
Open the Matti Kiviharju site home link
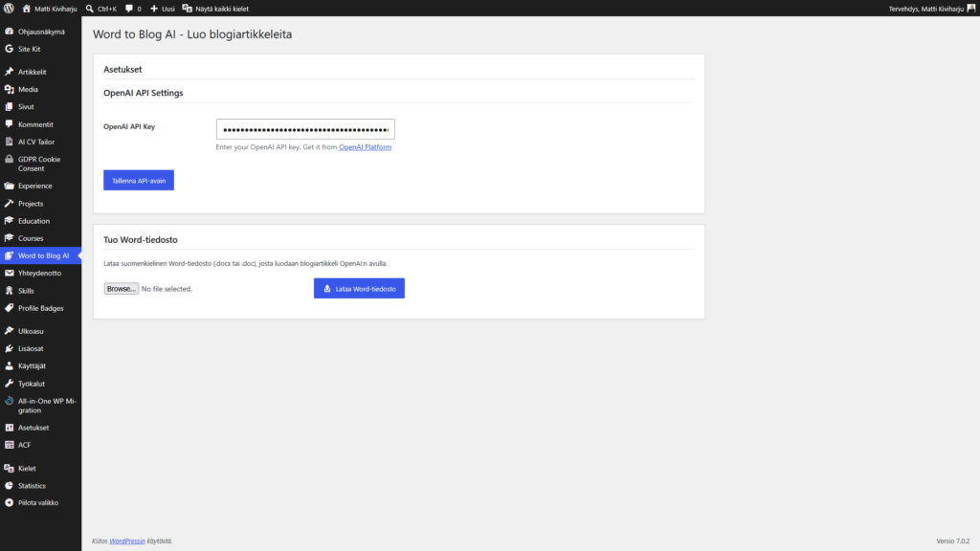click(50, 9)
